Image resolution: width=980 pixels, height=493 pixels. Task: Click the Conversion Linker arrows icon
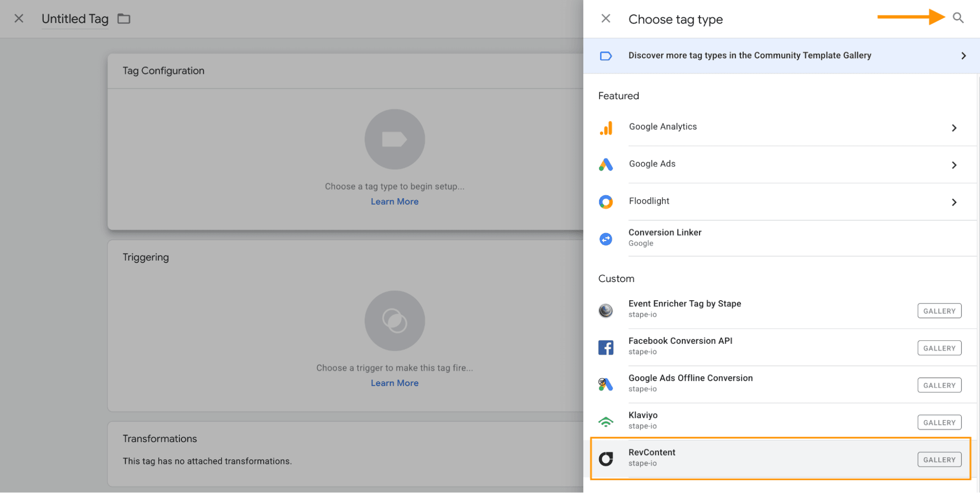point(606,239)
